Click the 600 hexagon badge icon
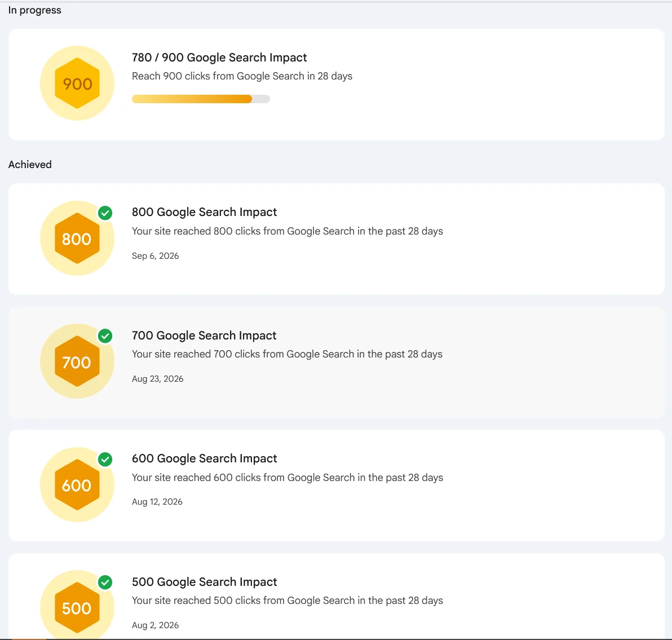 (77, 485)
